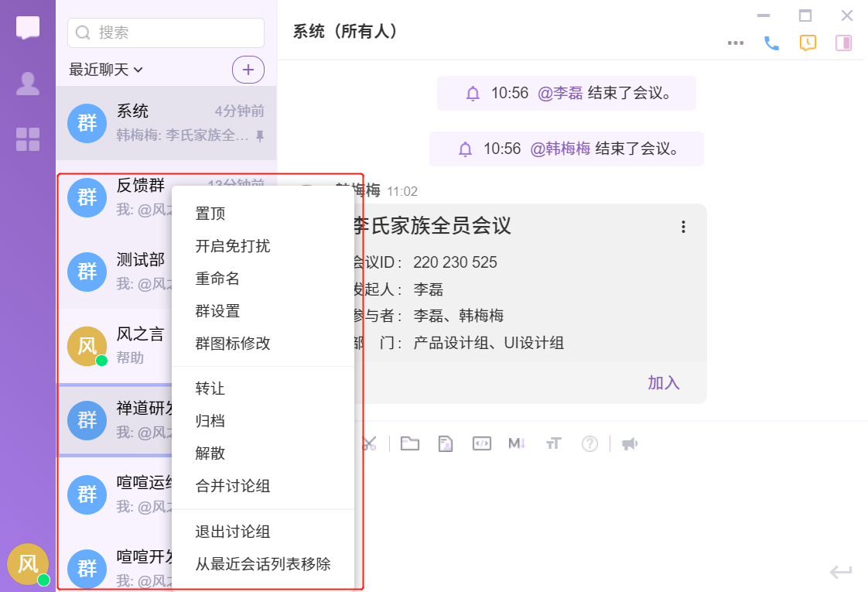The width and height of the screenshot is (868, 592).
Task: Open the three-dot more options in chat header
Action: click(x=736, y=43)
